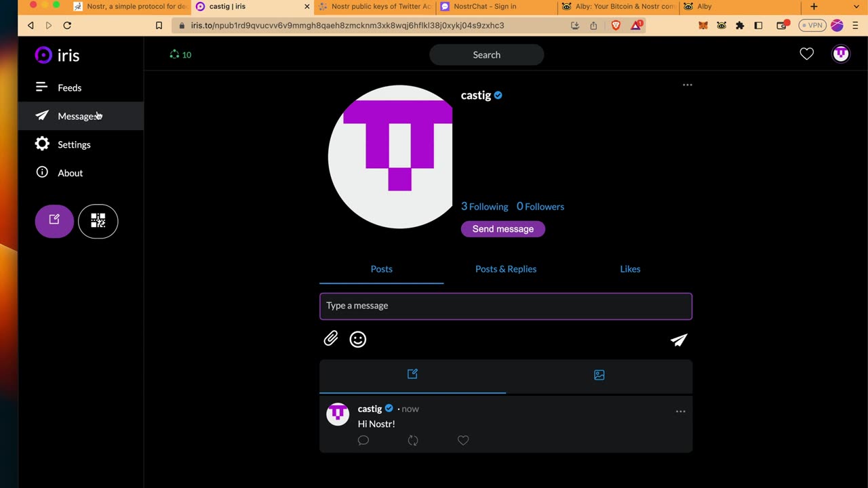Viewport: 868px width, 488px height.
Task: Click the Type a message input box
Action: click(506, 306)
